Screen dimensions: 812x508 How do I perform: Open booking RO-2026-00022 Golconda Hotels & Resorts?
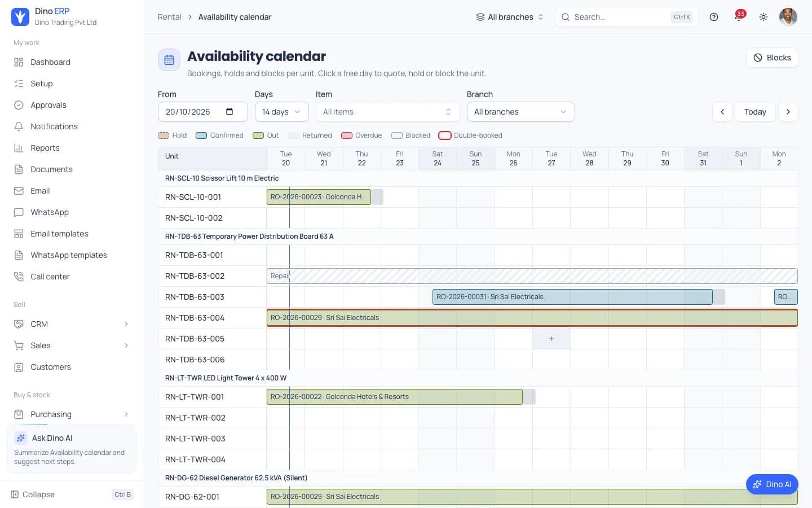[395, 397]
